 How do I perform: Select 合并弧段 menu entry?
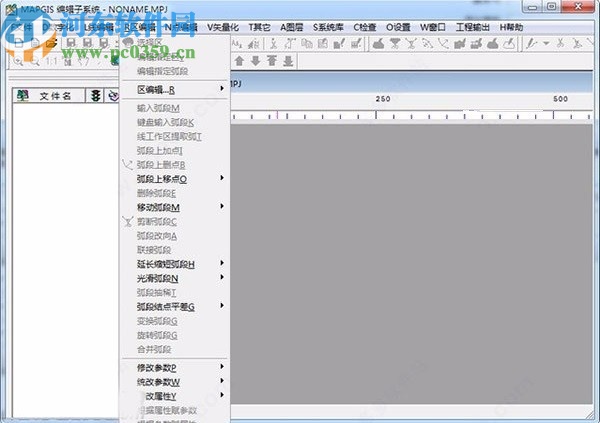[x=154, y=350]
